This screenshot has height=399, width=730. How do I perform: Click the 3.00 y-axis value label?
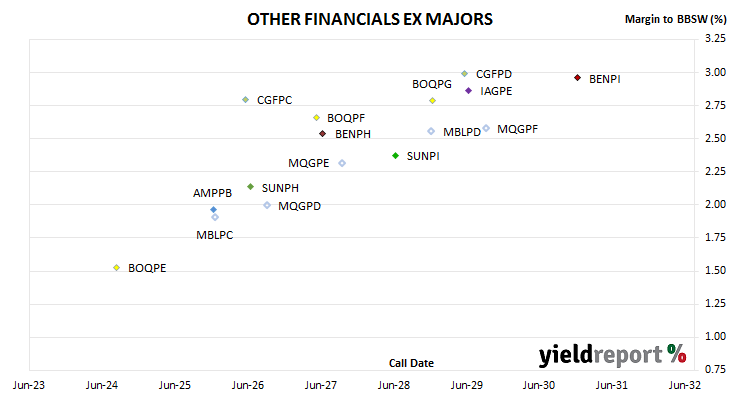pyautogui.click(x=716, y=72)
